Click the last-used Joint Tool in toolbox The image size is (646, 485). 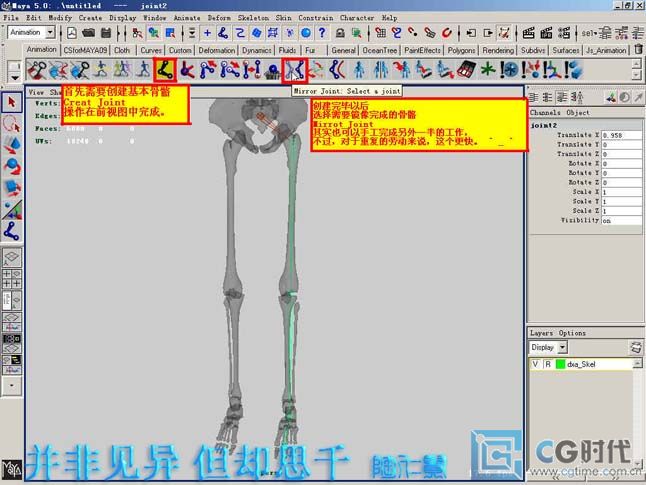click(12, 231)
